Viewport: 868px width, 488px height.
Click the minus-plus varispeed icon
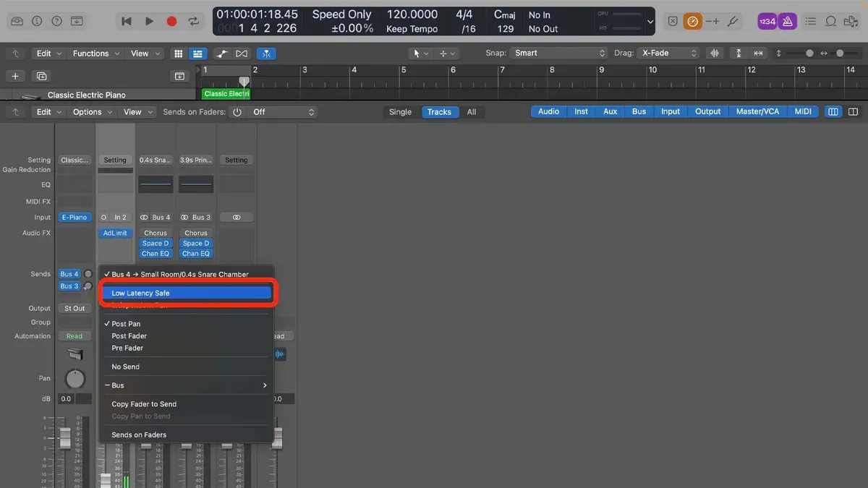coord(712,22)
